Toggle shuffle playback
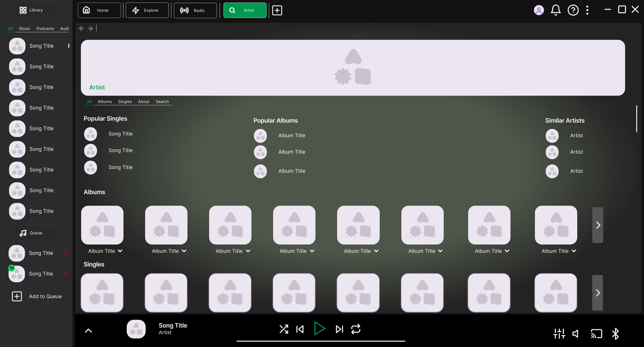This screenshot has width=644, height=347. click(x=284, y=329)
